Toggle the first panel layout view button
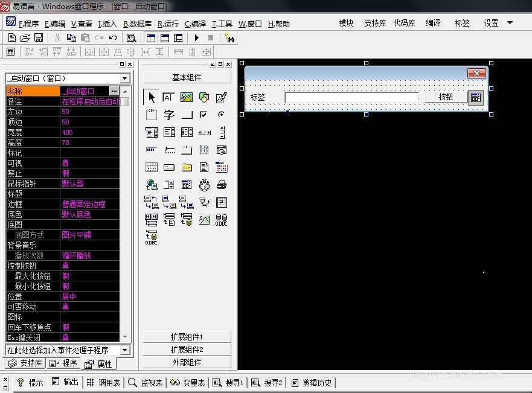The image size is (532, 393). tap(151, 37)
